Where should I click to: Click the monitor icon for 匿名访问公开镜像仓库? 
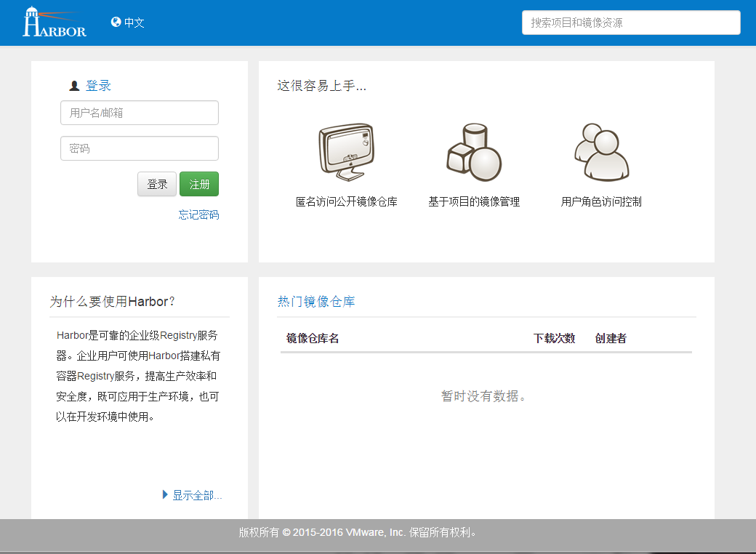(346, 152)
